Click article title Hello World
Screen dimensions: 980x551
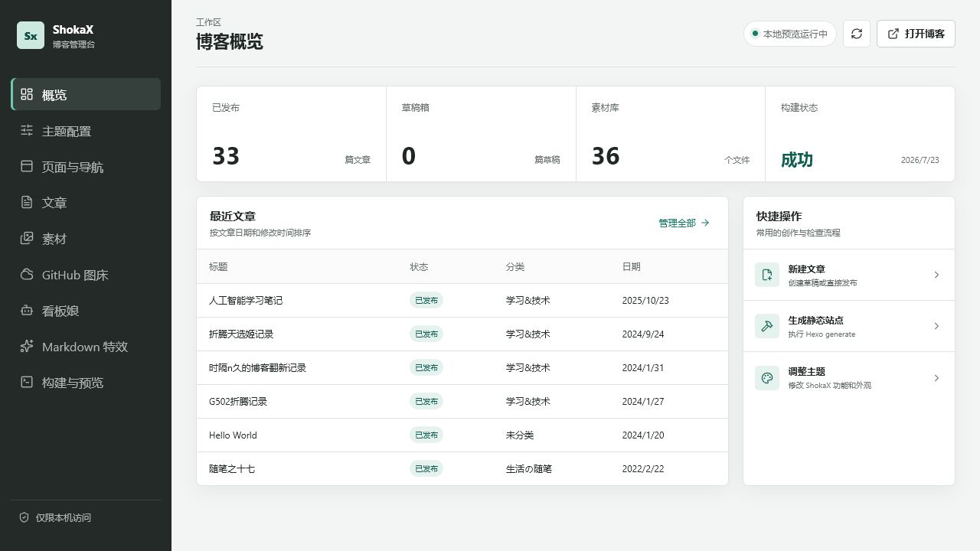coord(233,435)
